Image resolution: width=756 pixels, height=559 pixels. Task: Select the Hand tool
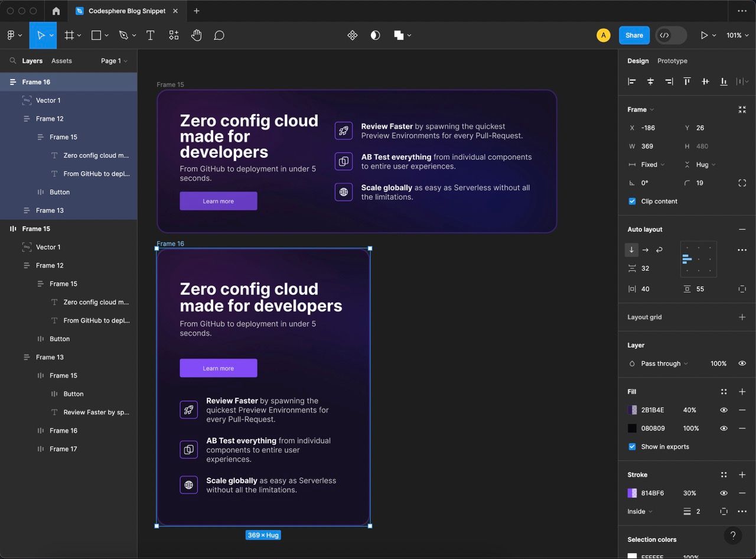pos(196,35)
